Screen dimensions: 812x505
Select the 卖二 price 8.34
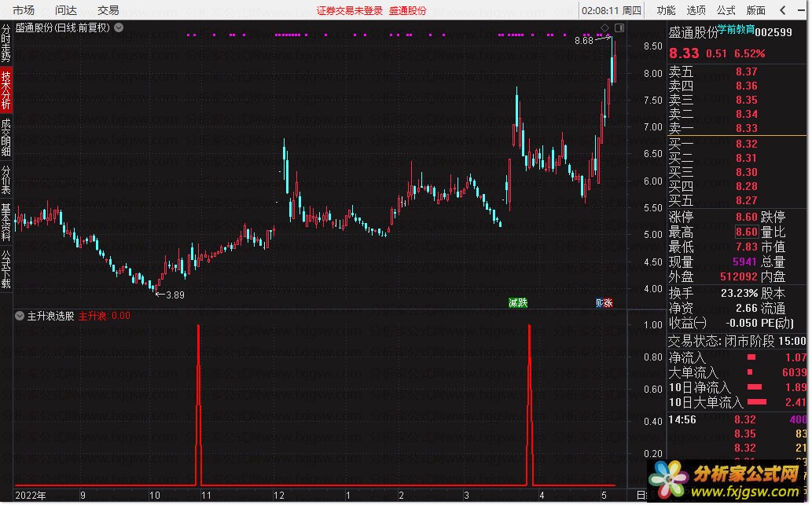747,114
